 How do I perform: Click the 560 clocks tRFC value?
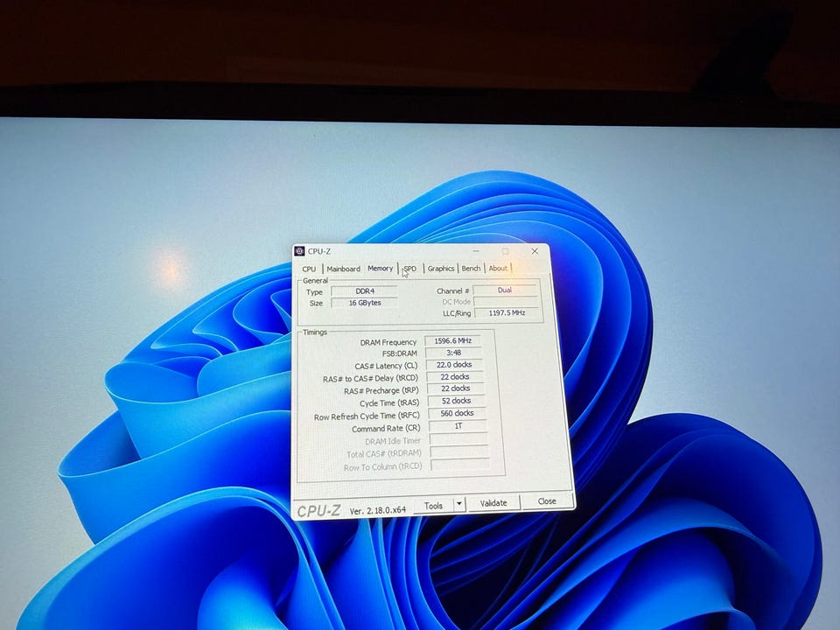[457, 414]
